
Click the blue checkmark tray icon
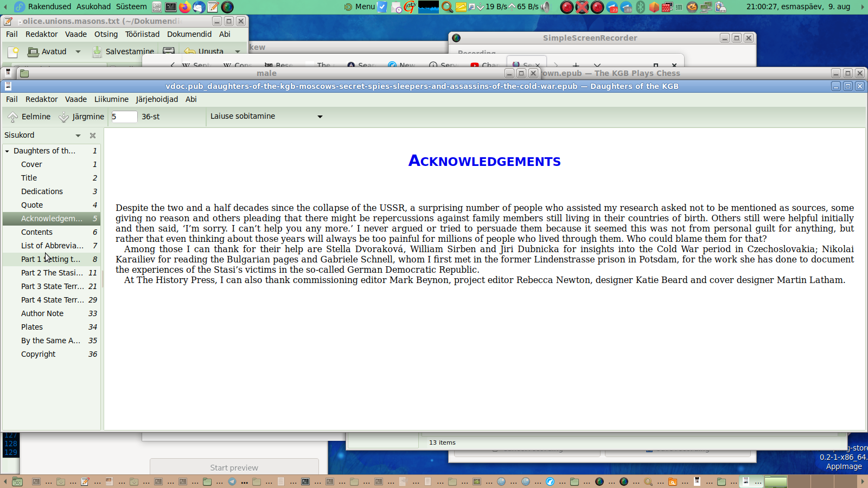pyautogui.click(x=382, y=7)
